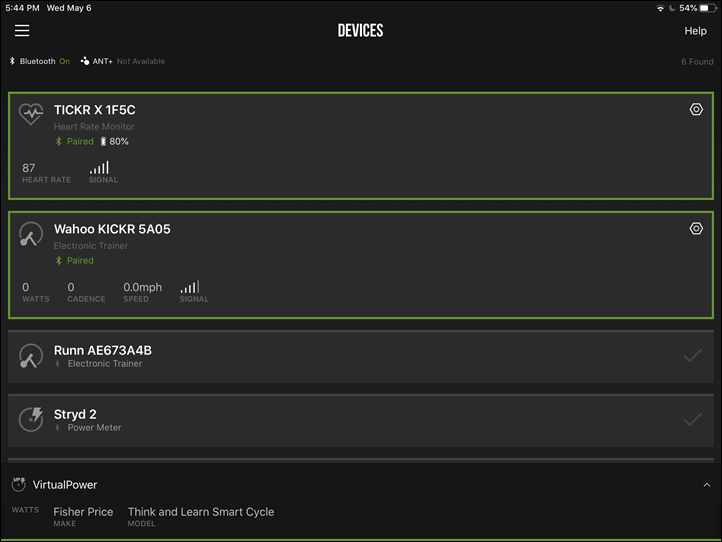The height and width of the screenshot is (542, 722).
Task: Tap the ANT+ status icon
Action: click(x=85, y=61)
